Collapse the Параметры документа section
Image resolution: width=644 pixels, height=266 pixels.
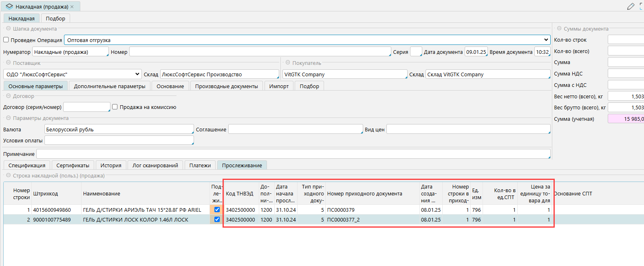pyautogui.click(x=8, y=118)
